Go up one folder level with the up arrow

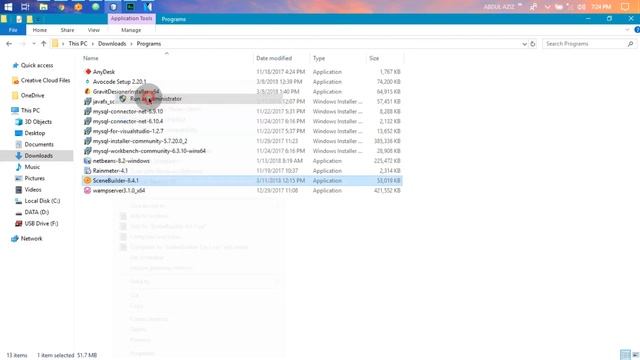point(44,44)
